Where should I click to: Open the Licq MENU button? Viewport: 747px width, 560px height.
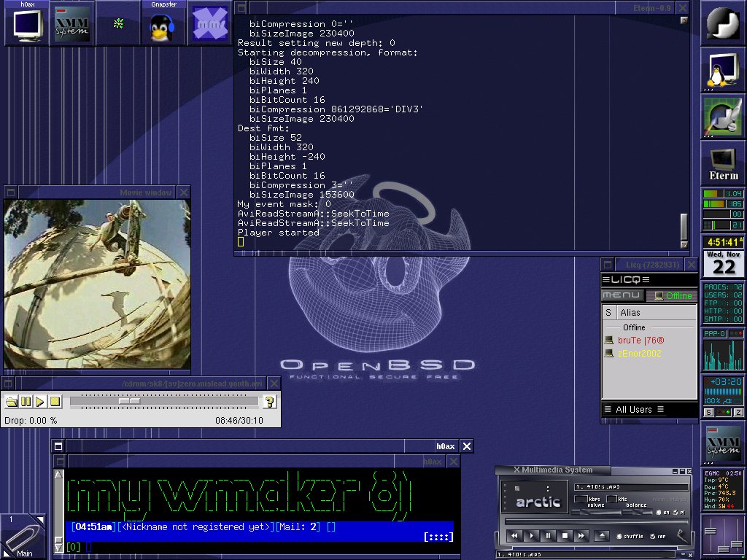pyautogui.click(x=622, y=295)
